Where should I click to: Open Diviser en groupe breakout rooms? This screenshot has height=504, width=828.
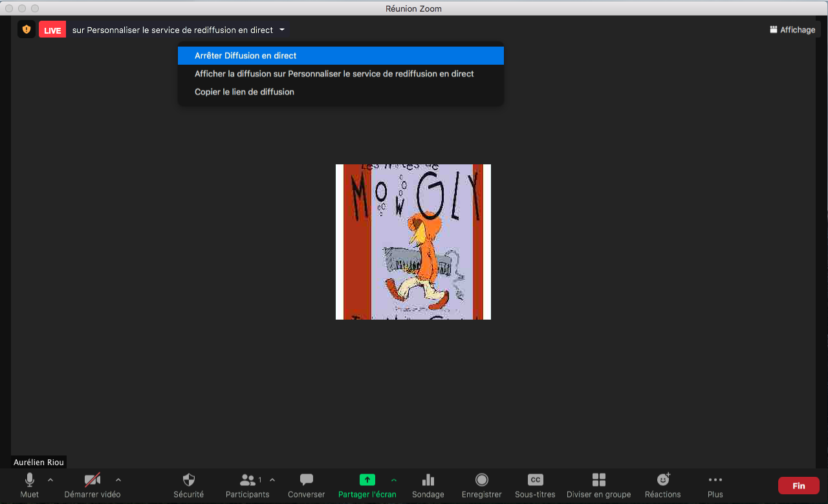pos(598,480)
